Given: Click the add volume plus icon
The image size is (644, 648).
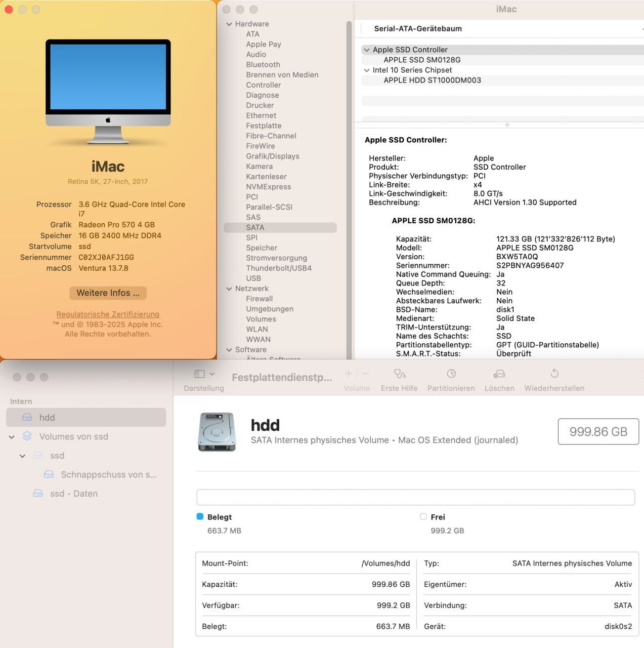Looking at the screenshot, I should point(348,374).
